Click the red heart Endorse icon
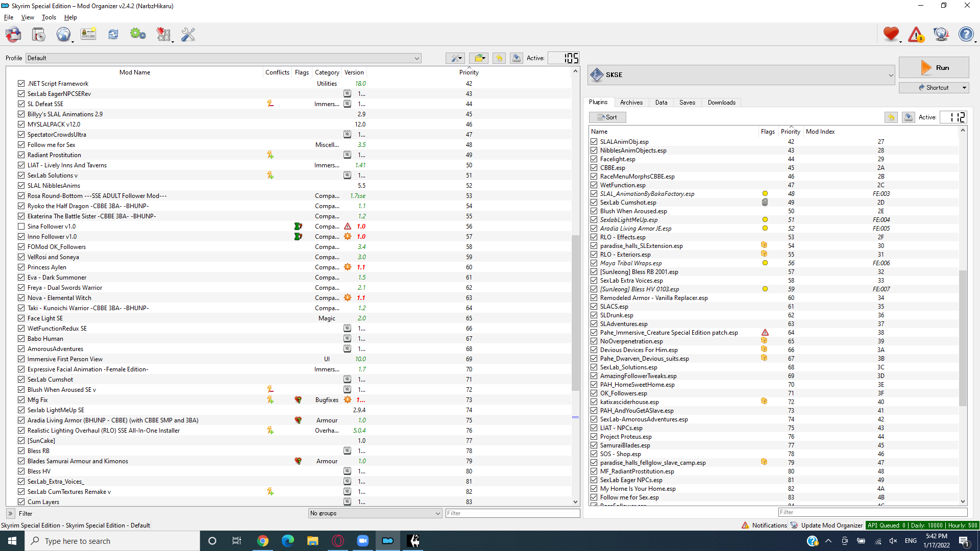Viewport: 980px width, 551px height. pos(891,34)
